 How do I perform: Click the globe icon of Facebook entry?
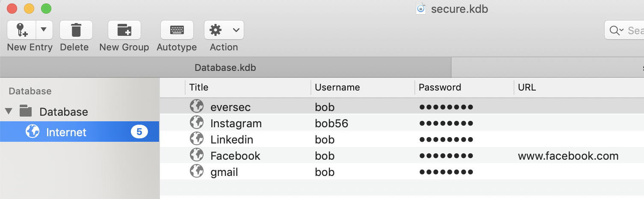click(x=197, y=155)
